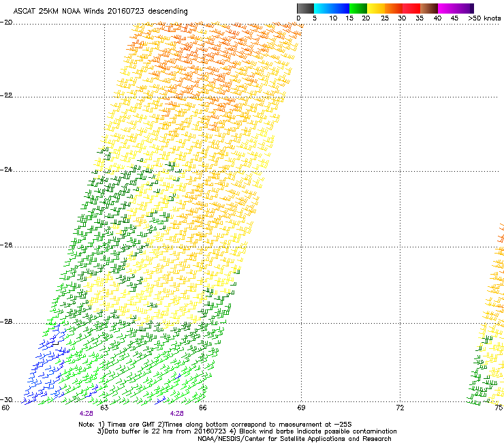The width and height of the screenshot is (504, 443).
Task: Click latitude label '-24'
Action: tap(6, 170)
